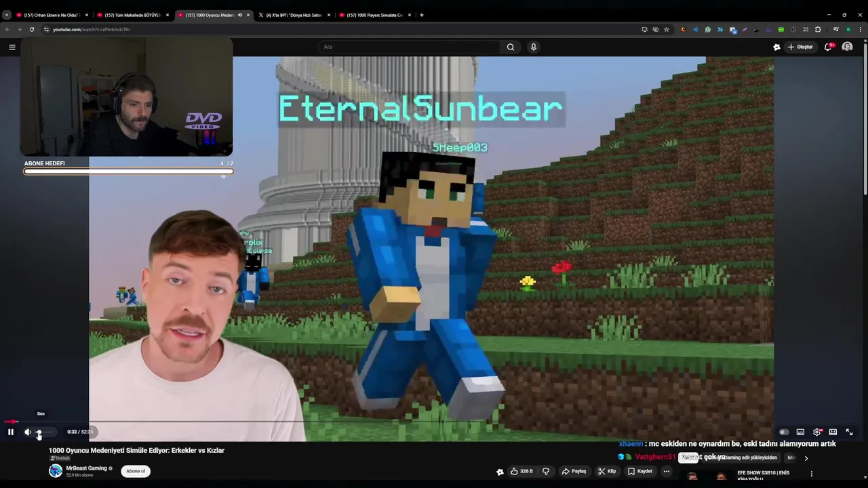
Task: Click the install app icon in address bar
Action: tap(644, 29)
